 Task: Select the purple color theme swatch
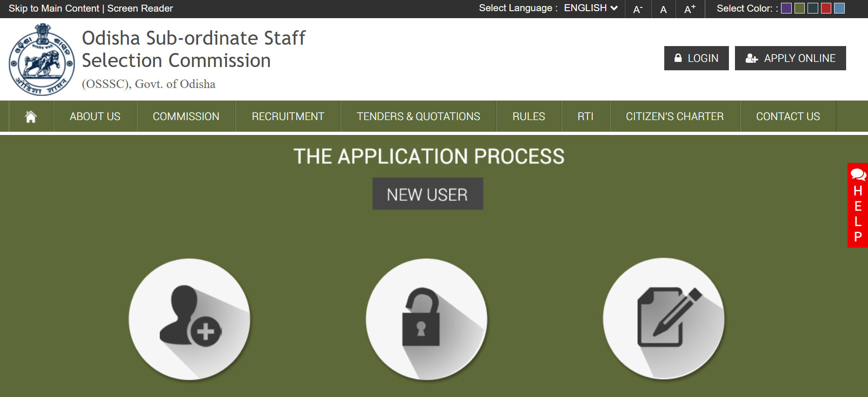point(786,8)
